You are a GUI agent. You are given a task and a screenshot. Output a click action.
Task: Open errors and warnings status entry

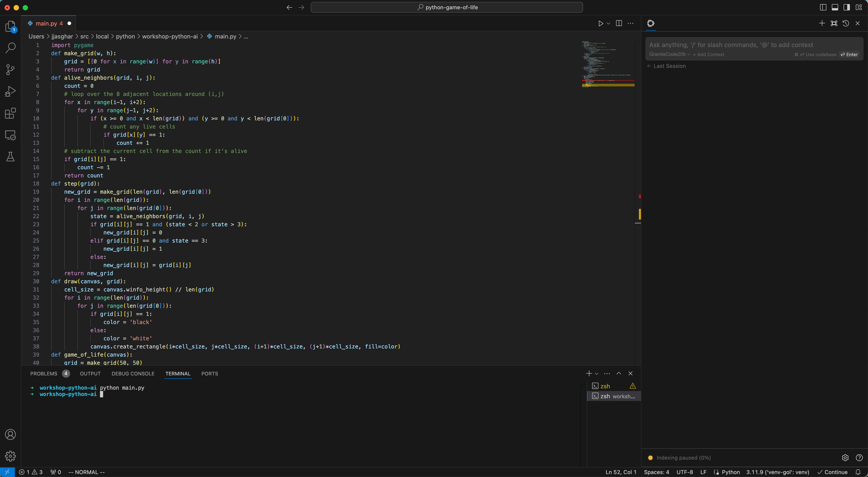click(x=31, y=472)
